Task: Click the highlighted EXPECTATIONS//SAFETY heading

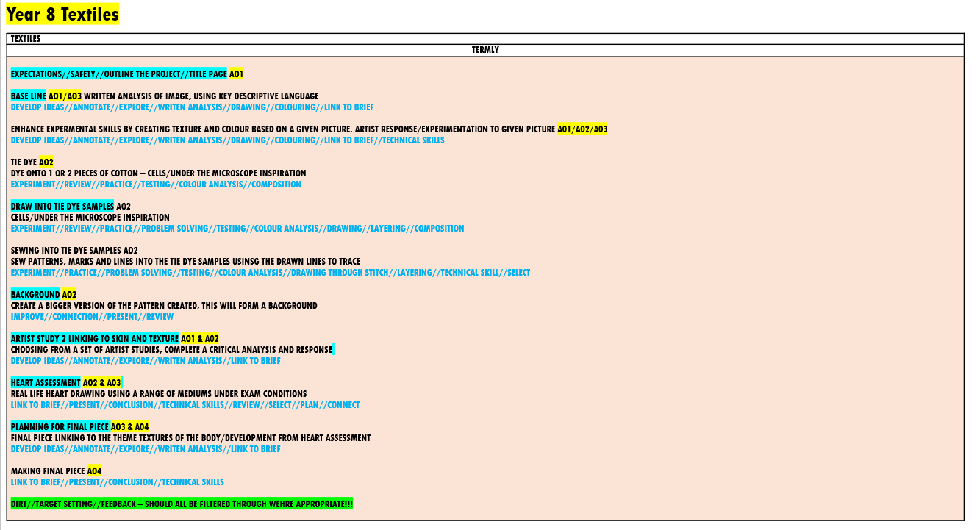Action: click(x=119, y=74)
